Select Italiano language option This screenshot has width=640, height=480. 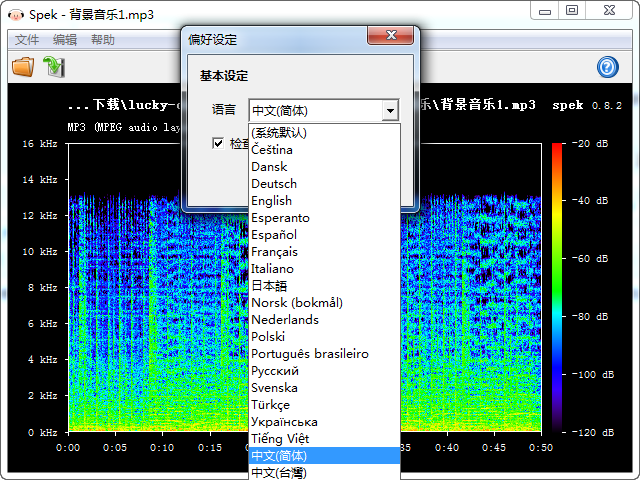[324, 269]
